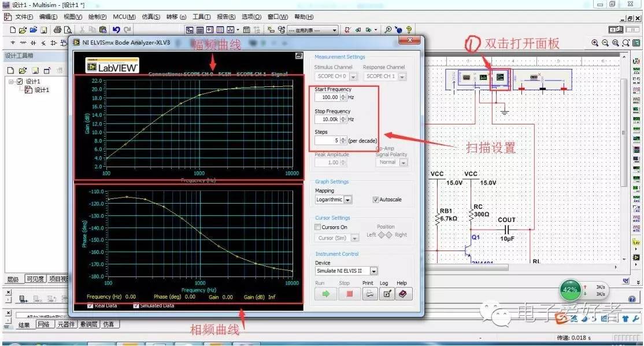Enable the Cursors On checkbox
Image resolution: width=644 pixels, height=346 pixels.
[x=317, y=227]
